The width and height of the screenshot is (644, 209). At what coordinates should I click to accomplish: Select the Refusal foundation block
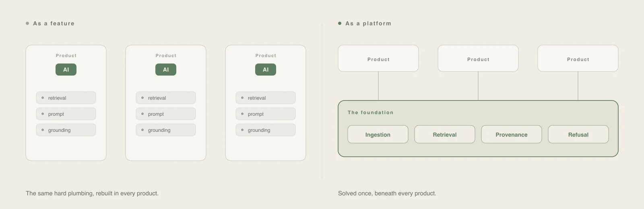pos(578,134)
